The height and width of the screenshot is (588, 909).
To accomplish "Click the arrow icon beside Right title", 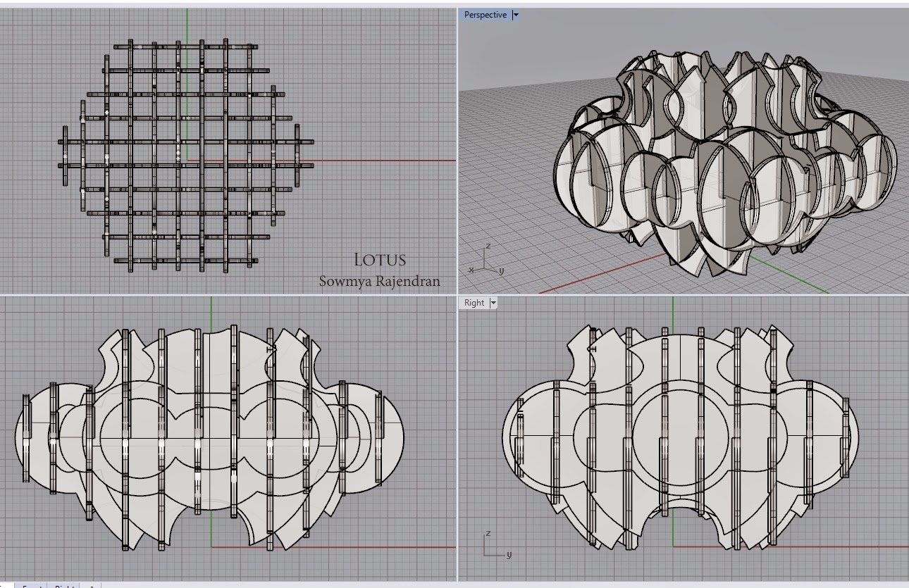I will 493,303.
